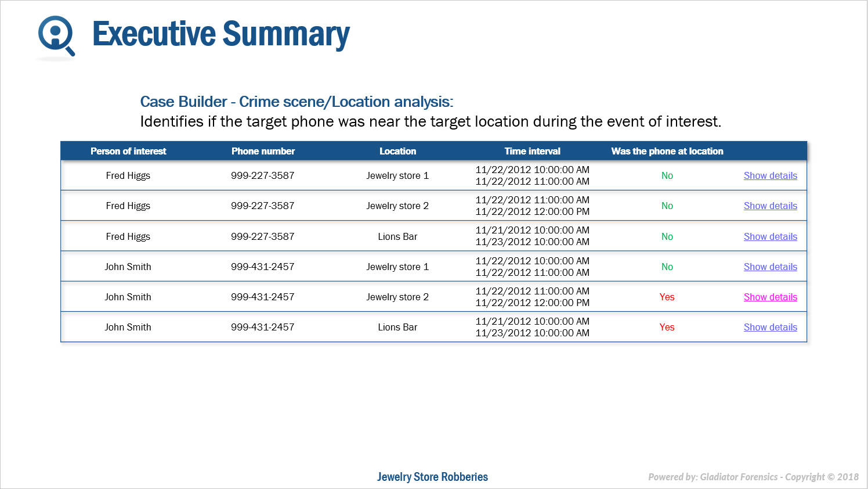Click the Person of interest column header

128,151
